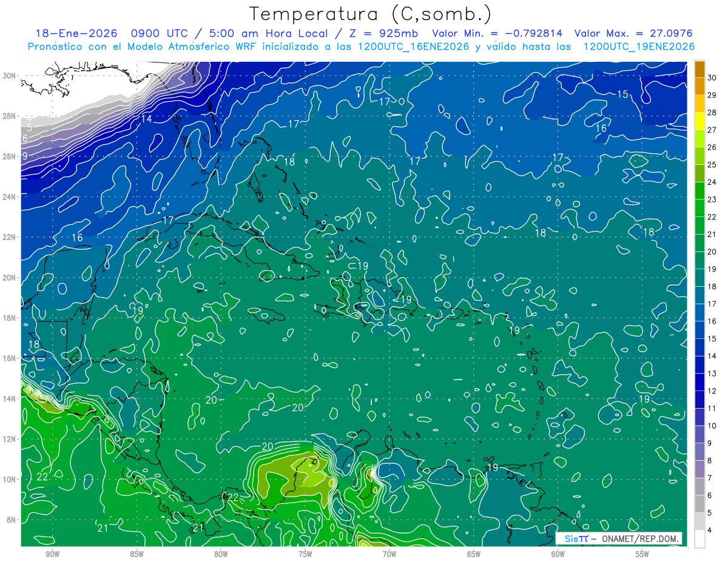Viewport: 728px width, 562px height.
Task: Click the "10N" latitude axis label
Action: pyautogui.click(x=9, y=480)
